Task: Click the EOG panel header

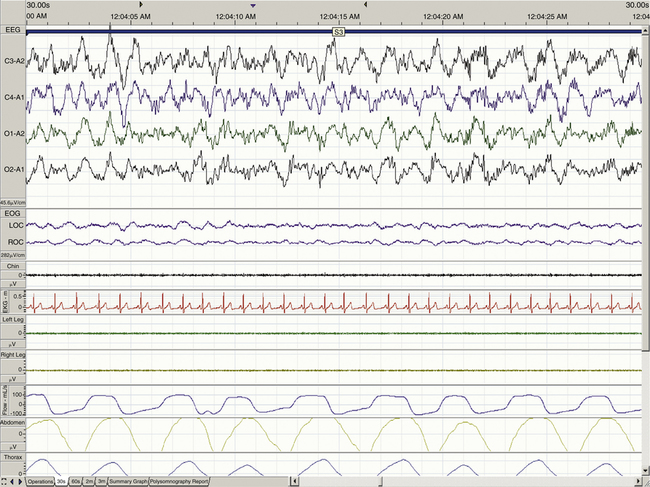Action: coord(12,214)
